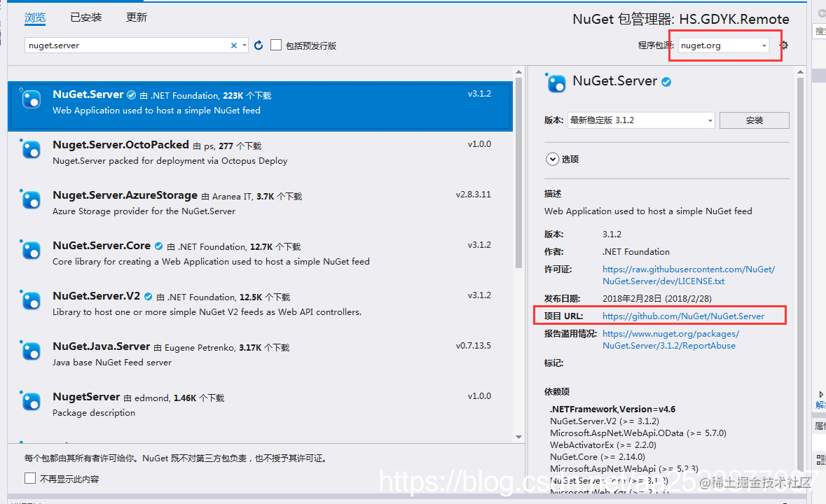Screen dimensions: 826x504
Task: Click the verified badge next to NuGet.Server title
Action: point(666,81)
